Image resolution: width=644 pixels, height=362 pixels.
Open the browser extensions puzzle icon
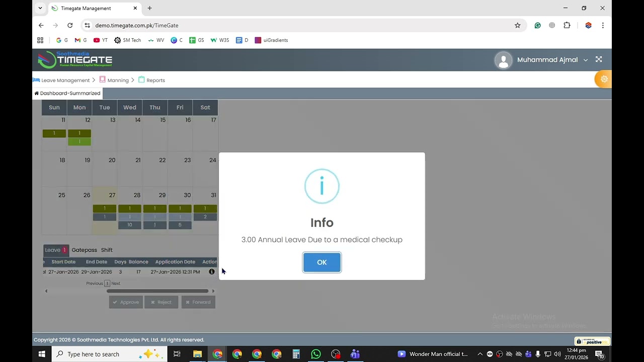pos(567,25)
